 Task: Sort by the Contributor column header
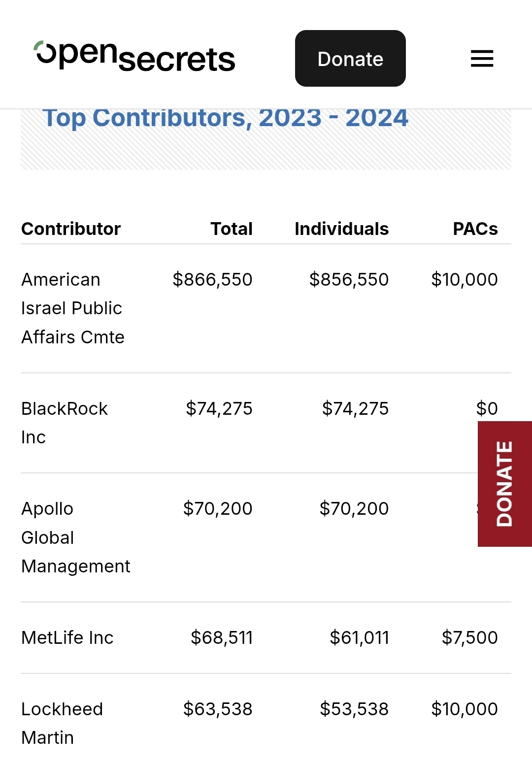(71, 229)
